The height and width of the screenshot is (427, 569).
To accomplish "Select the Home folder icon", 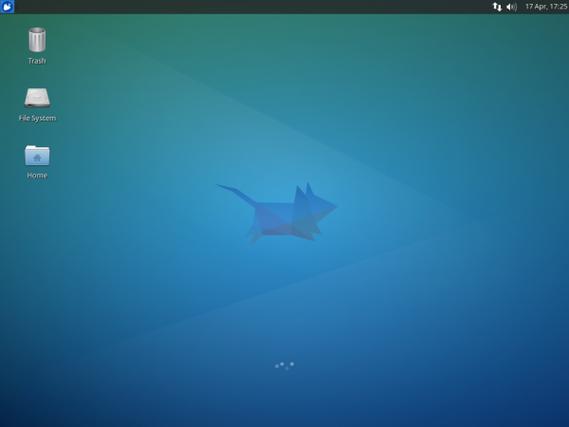I will tap(37, 155).
